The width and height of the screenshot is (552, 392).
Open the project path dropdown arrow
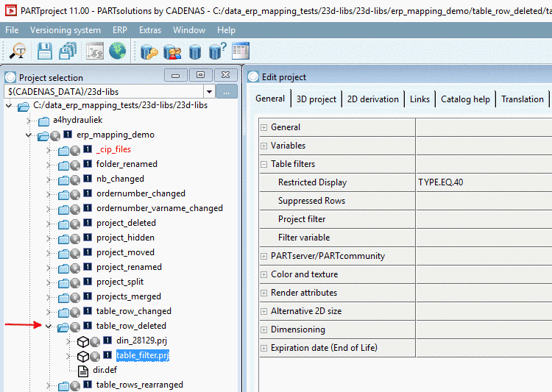pyautogui.click(x=209, y=92)
